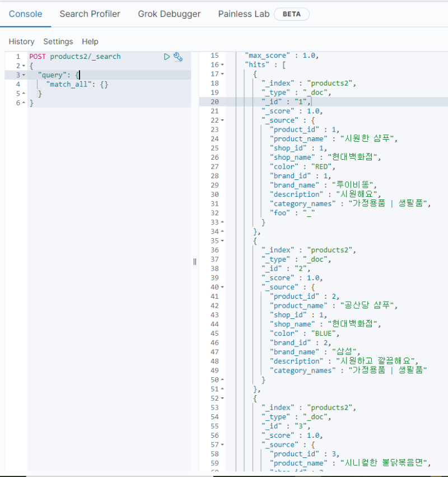The width and height of the screenshot is (448, 477).
Task: Open the History panel
Action: 21,41
